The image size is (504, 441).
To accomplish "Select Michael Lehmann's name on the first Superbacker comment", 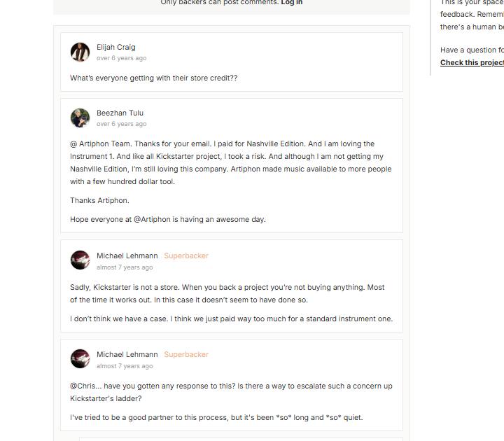I will pyautogui.click(x=127, y=255).
